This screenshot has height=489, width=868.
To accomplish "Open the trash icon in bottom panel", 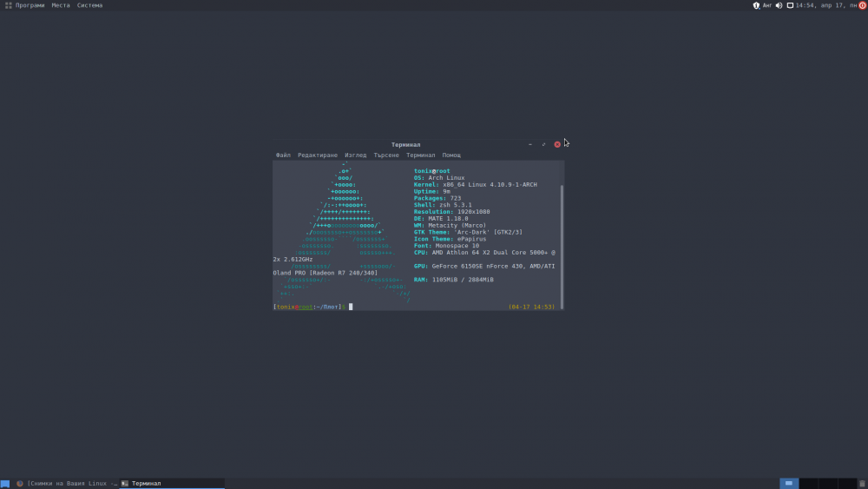I will [x=862, y=484].
